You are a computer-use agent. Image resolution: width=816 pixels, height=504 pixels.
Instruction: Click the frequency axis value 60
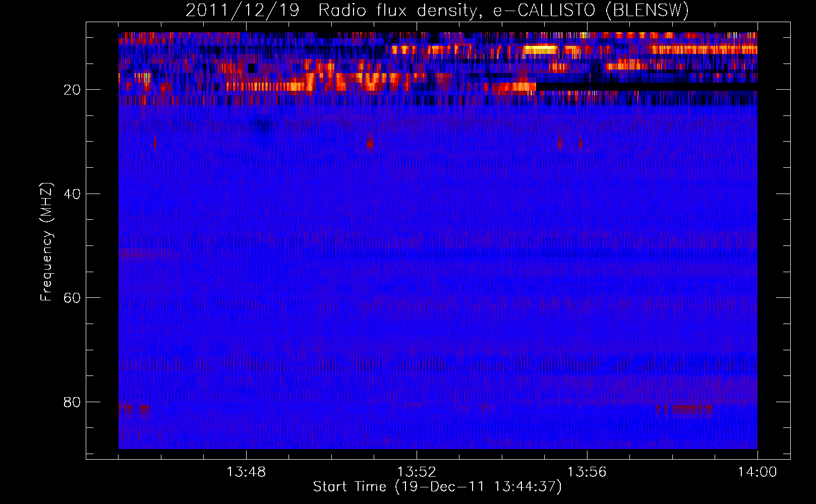pos(73,298)
